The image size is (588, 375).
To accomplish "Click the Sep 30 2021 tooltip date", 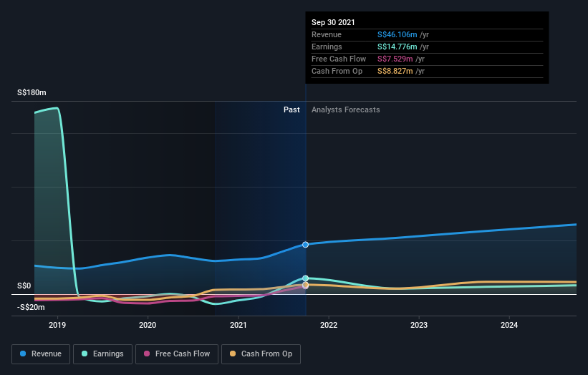I will pos(333,22).
